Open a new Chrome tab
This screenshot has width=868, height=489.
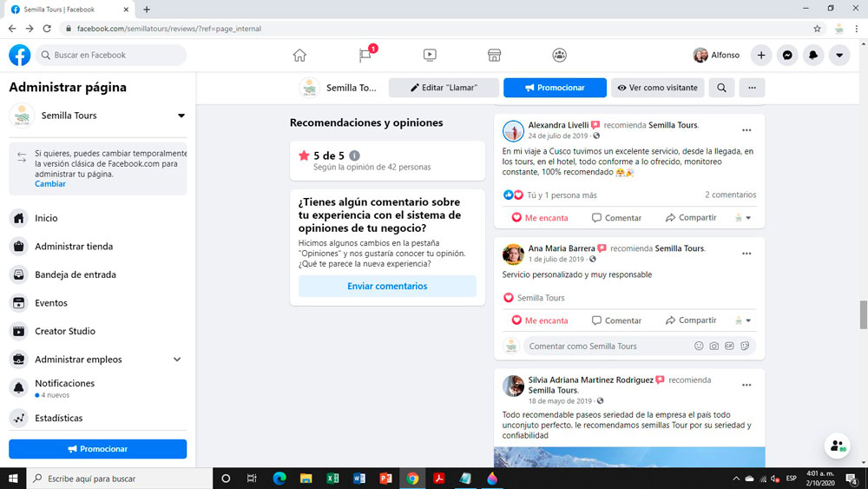[147, 10]
